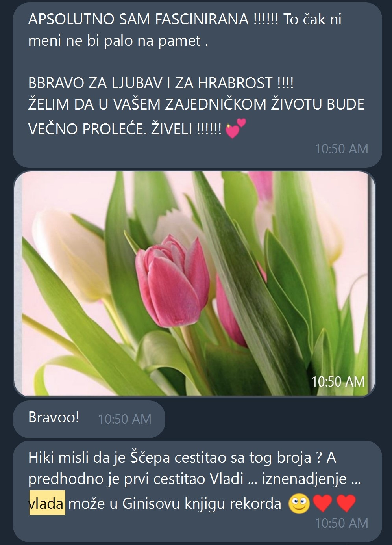Click the timestamp on the tulip image
Viewport: 392px width, 545px height.
tap(338, 381)
